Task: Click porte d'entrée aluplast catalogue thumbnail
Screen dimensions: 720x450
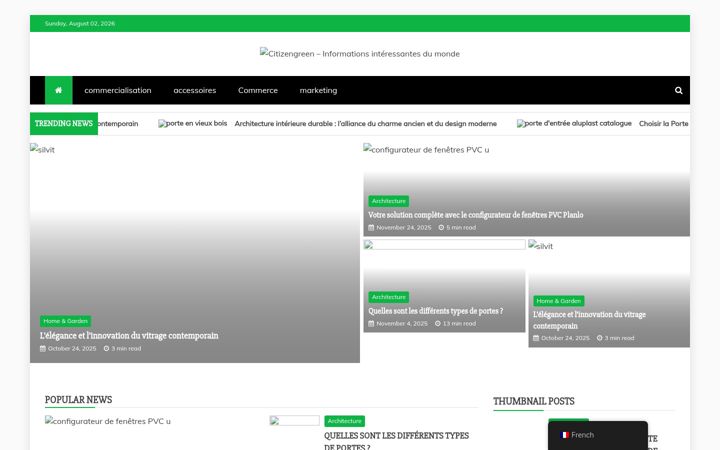Action: coord(574,124)
